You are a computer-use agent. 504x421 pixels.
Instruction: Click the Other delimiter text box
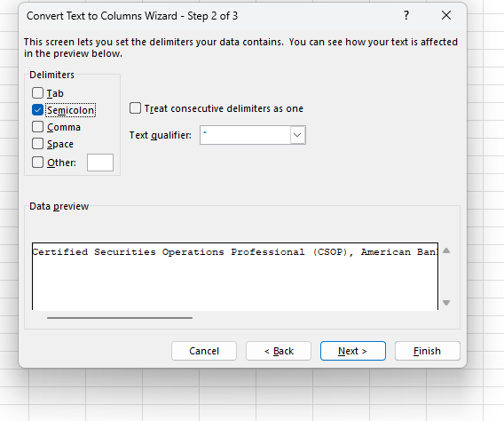[x=100, y=163]
